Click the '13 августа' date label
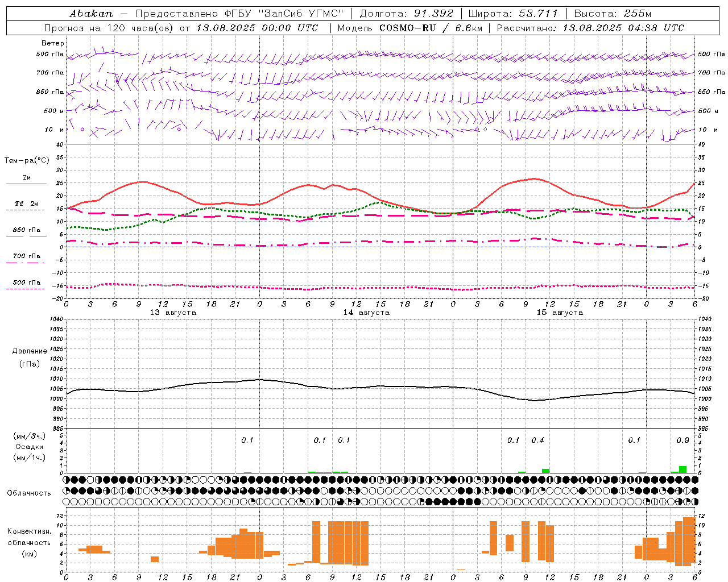728x582 pixels. point(173,313)
